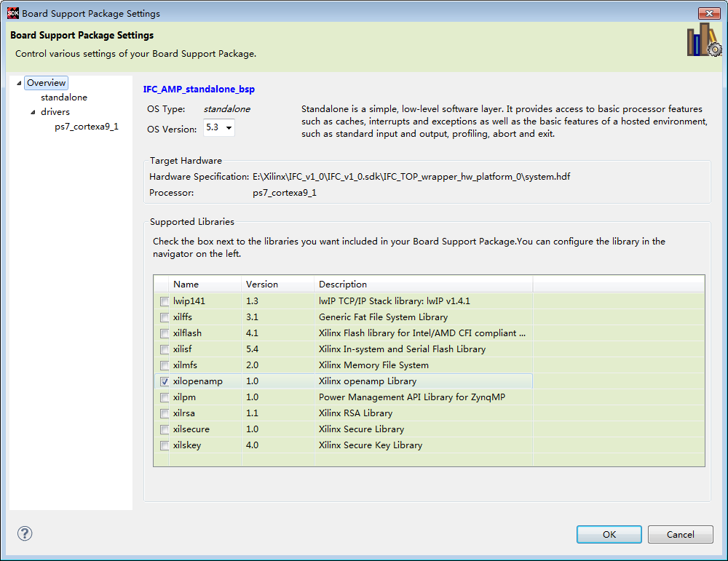Image resolution: width=728 pixels, height=561 pixels.
Task: Enable the xilskey library checkbox
Action: coord(165,445)
